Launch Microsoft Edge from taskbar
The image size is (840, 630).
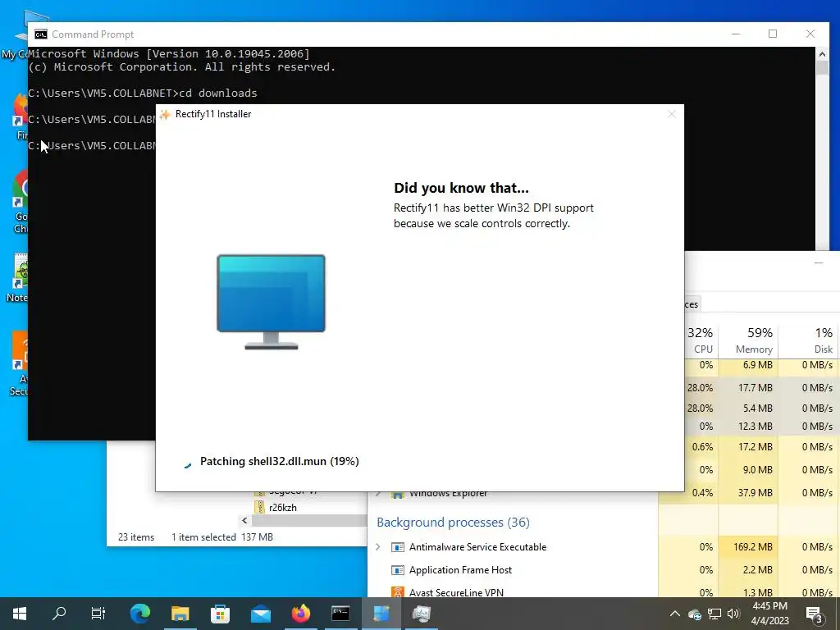pyautogui.click(x=140, y=614)
